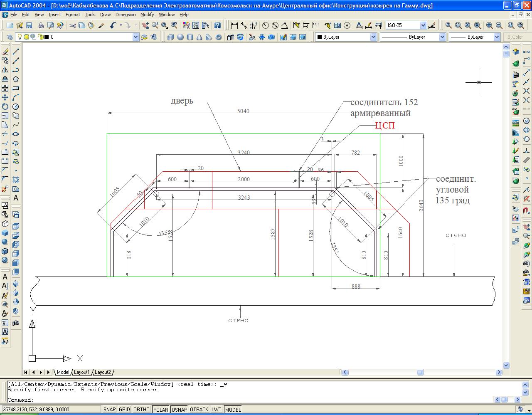Click the LWT lineweight button
Image resolution: width=532 pixels, height=415 pixels.
pos(216,410)
